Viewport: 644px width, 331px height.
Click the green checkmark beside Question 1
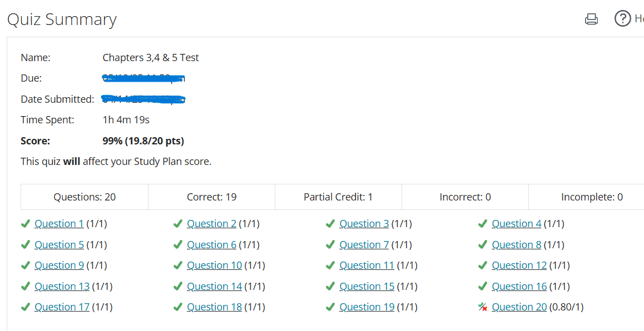click(25, 224)
